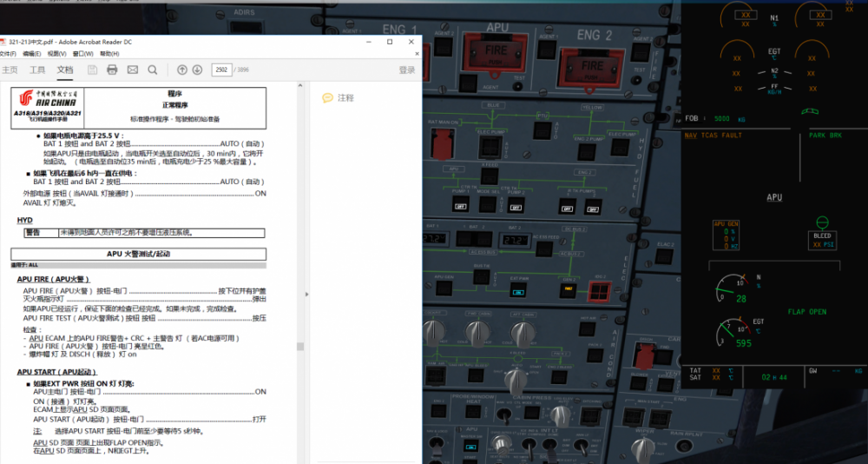Switch to the 主页 tab
The image size is (868, 464).
(10, 70)
